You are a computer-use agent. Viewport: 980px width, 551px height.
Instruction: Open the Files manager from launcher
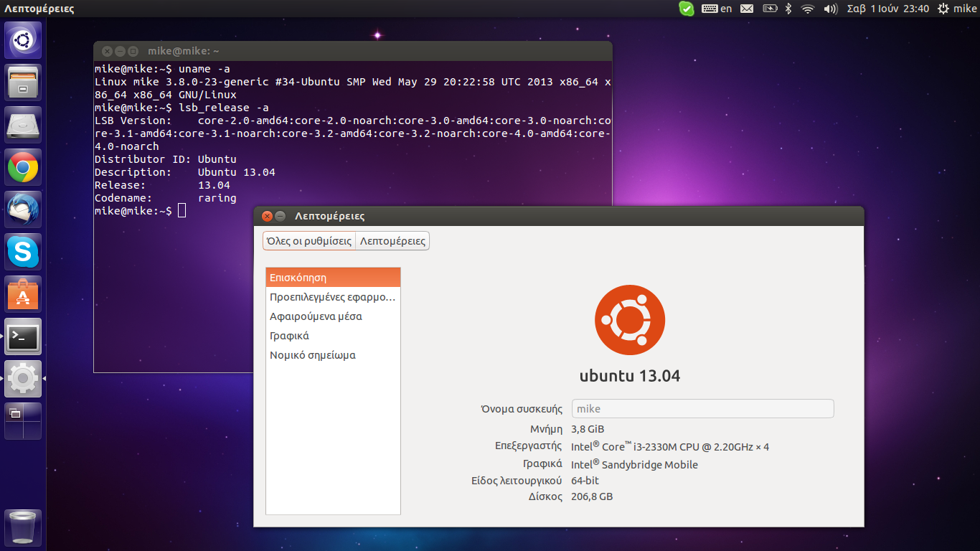(x=23, y=83)
